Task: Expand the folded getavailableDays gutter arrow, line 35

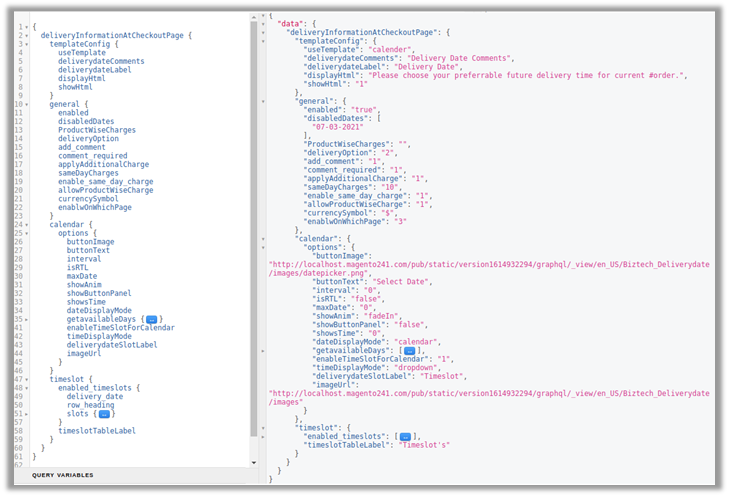Action: tap(26, 319)
